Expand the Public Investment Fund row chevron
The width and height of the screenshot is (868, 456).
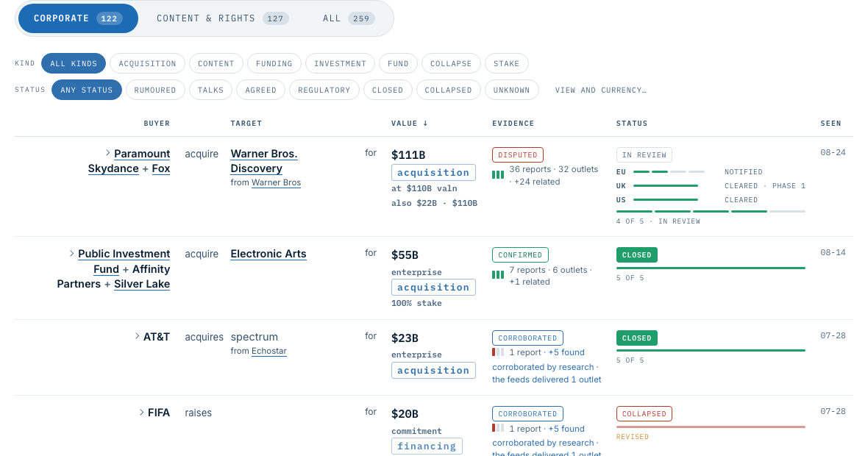71,253
